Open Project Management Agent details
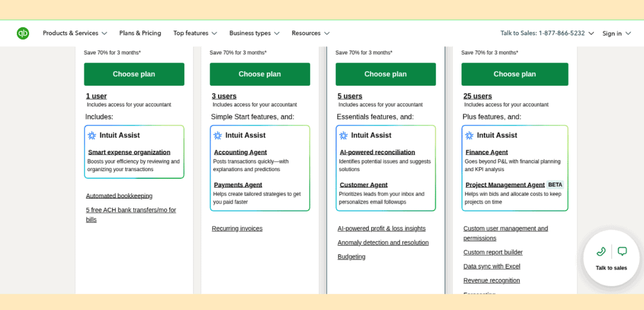This screenshot has height=310, width=644. pos(505,185)
